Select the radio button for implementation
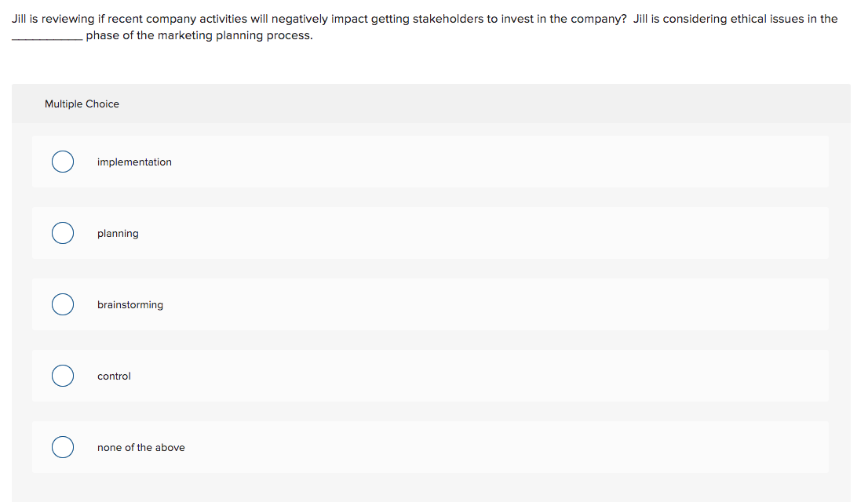The height and width of the screenshot is (502, 868). pyautogui.click(x=63, y=162)
